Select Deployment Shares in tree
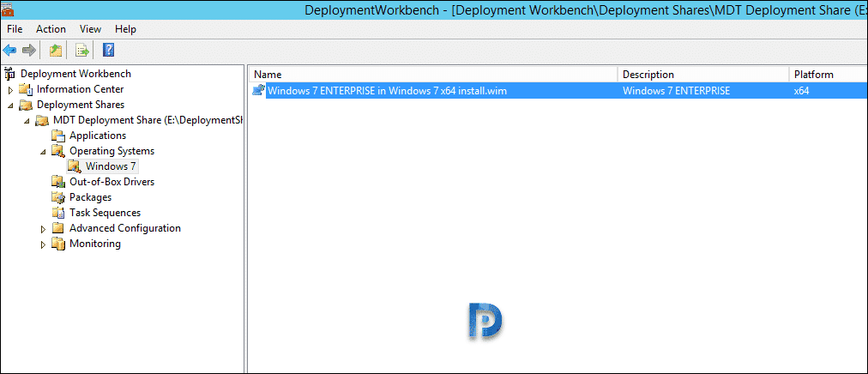The height and width of the screenshot is (374, 868). click(x=81, y=105)
